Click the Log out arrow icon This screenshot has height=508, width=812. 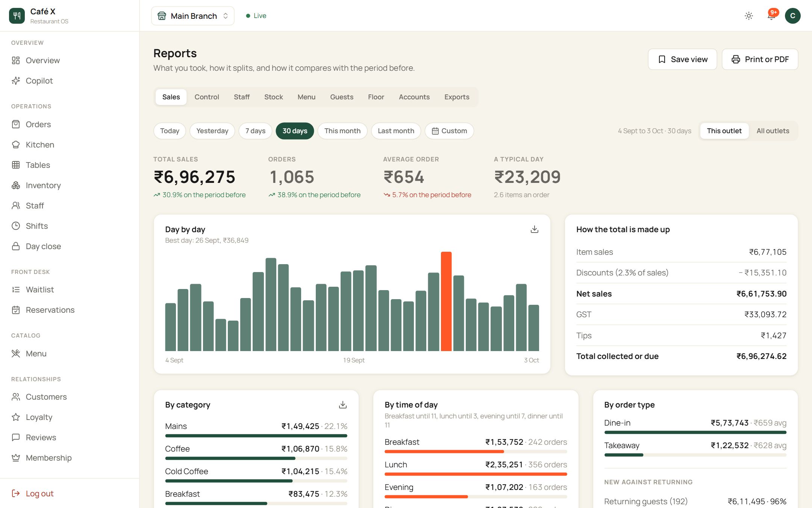(x=16, y=494)
